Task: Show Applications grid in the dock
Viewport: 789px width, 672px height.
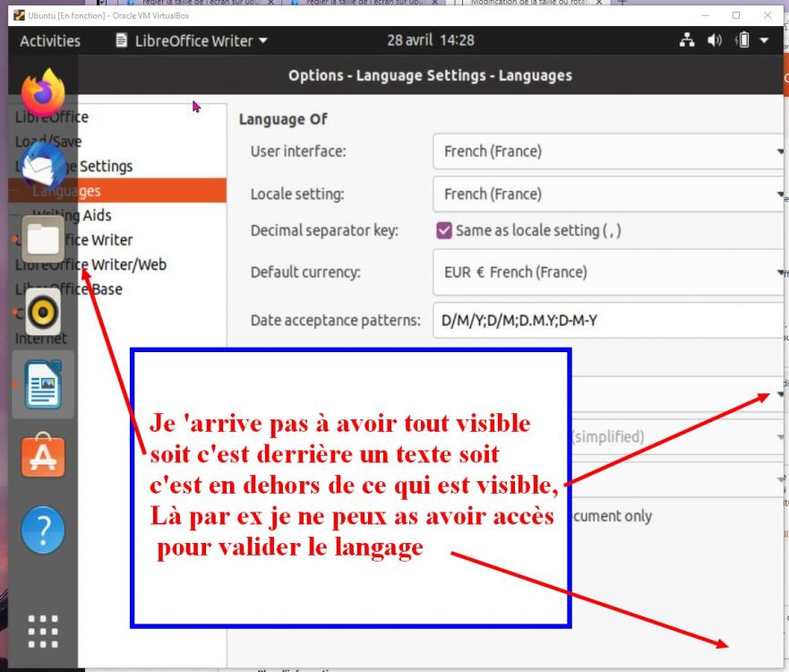Action: coord(43,631)
